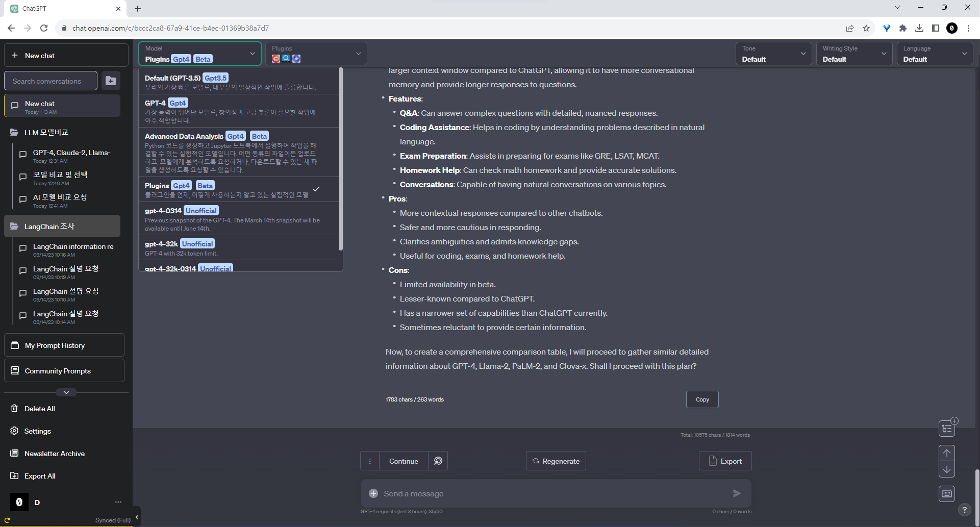This screenshot has width=980, height=527.
Task: Collapse the LangChain 조사 folder
Action: pyautogui.click(x=62, y=226)
